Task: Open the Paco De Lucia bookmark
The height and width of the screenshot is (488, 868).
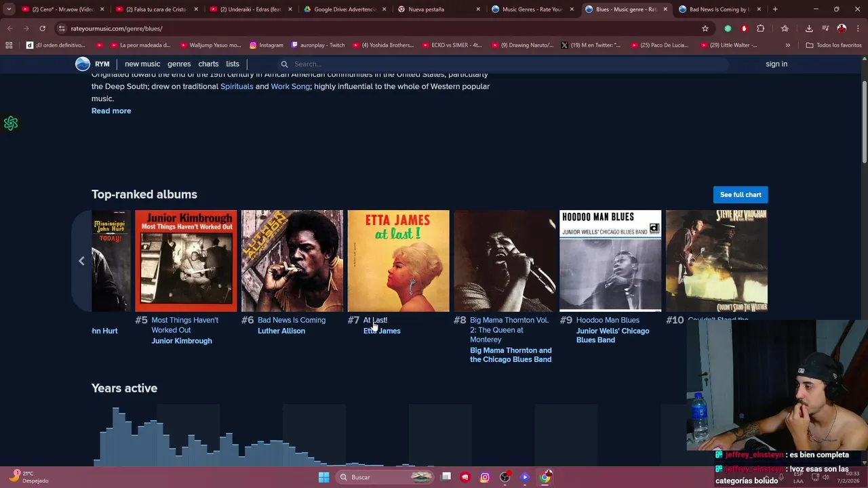Action: point(658,45)
